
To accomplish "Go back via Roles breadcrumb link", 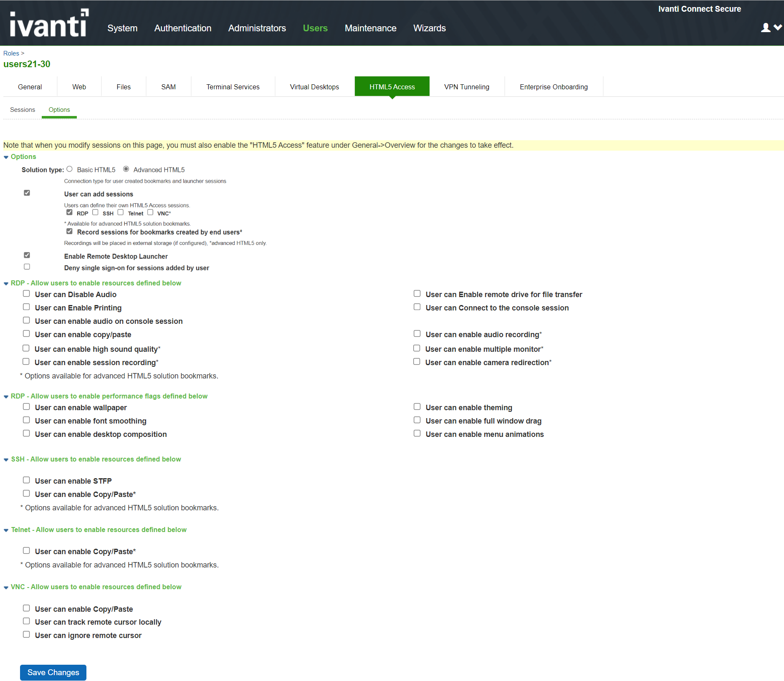I will [11, 53].
